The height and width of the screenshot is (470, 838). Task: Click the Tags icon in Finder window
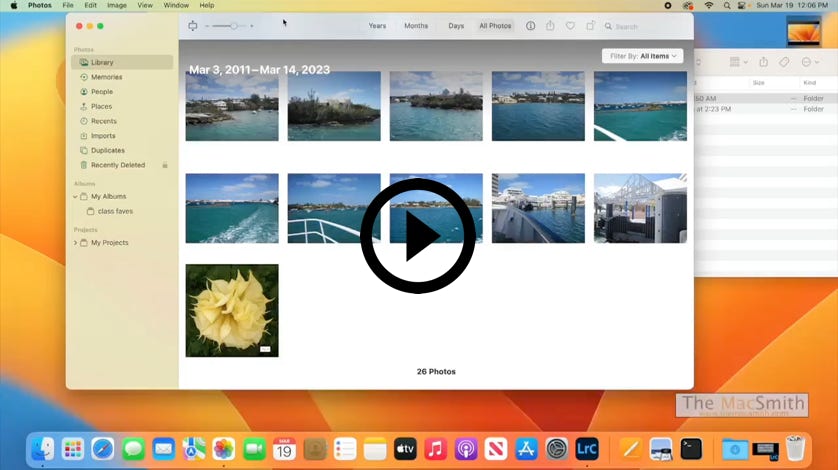(x=784, y=62)
